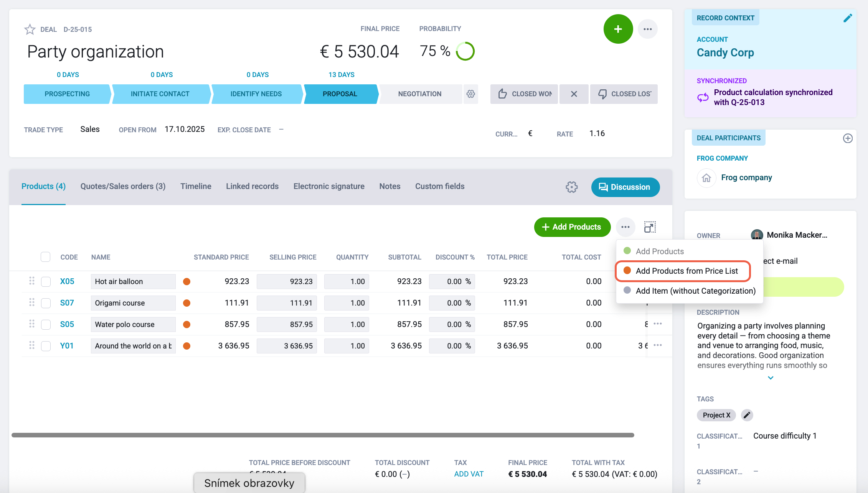
Task: Open the row menu for Around the world
Action: coord(658,345)
